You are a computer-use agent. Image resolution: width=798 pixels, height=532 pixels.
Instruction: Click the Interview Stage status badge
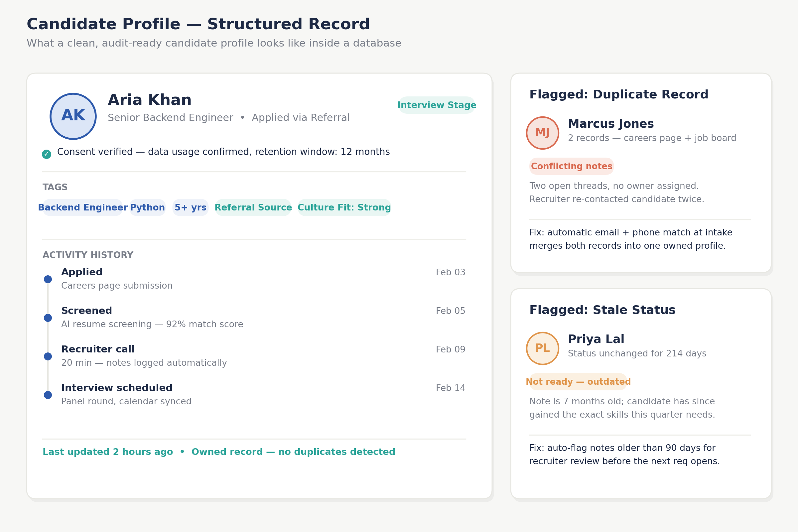[x=437, y=105]
